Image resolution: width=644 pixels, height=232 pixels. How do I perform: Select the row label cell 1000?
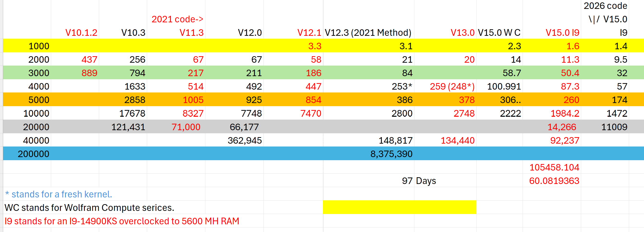click(x=27, y=46)
